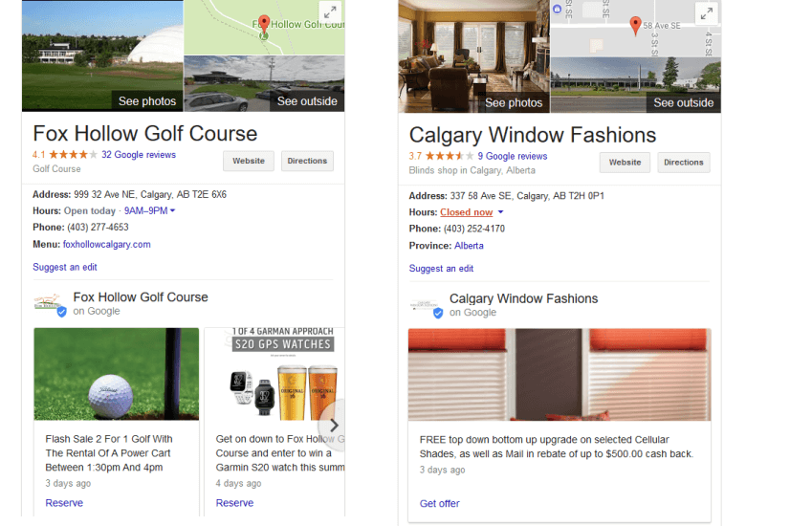Click Calgary Window Fashions star rating
This screenshot has height=526, width=812.
click(449, 156)
